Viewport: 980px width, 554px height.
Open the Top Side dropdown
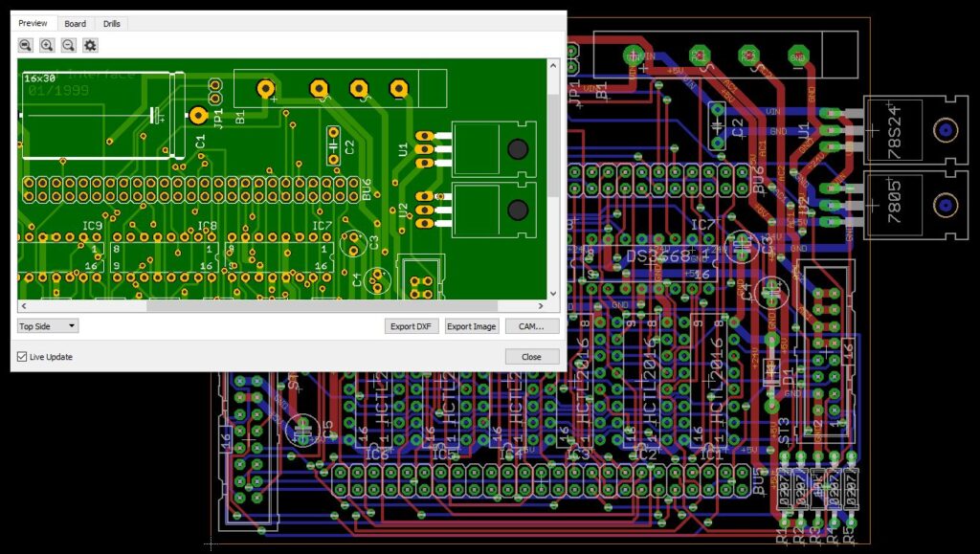coord(48,326)
